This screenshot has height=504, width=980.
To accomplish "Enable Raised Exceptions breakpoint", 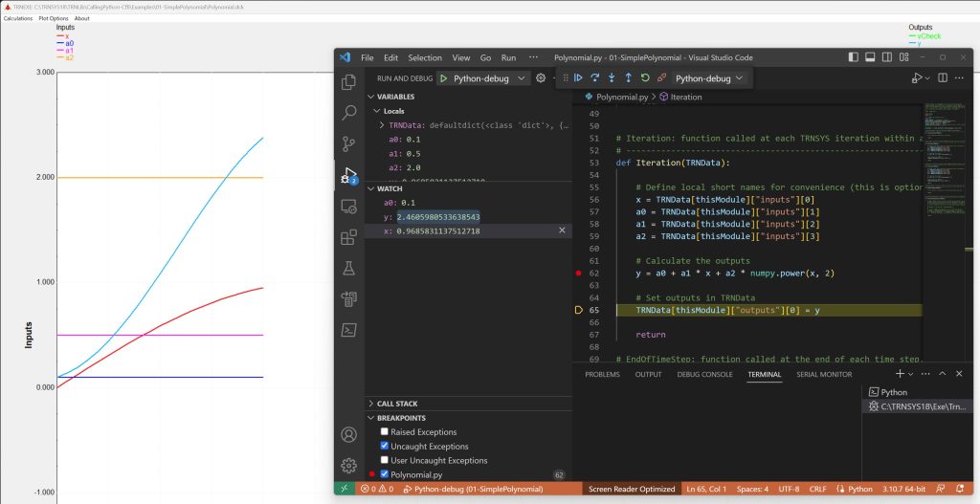I will click(x=384, y=432).
